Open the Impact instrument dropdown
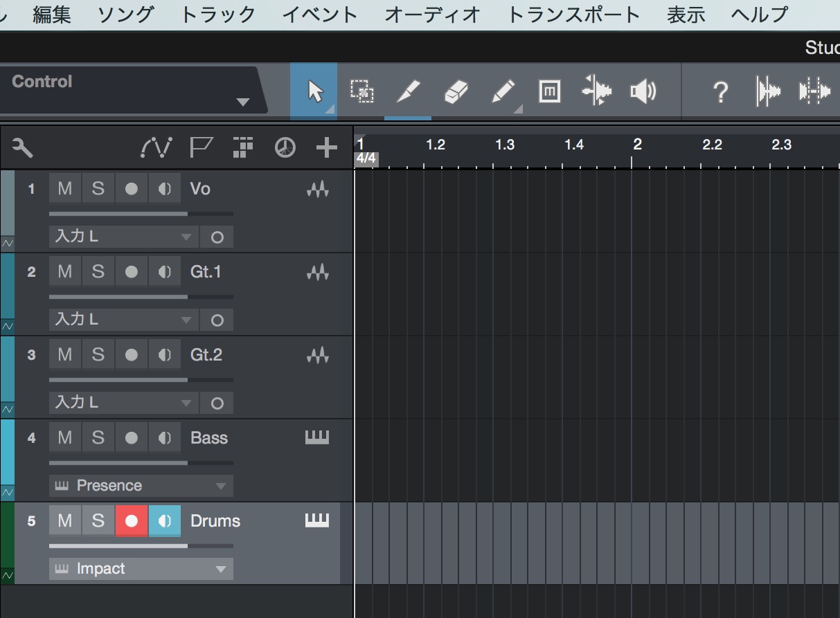Image resolution: width=840 pixels, height=618 pixels. point(141,569)
